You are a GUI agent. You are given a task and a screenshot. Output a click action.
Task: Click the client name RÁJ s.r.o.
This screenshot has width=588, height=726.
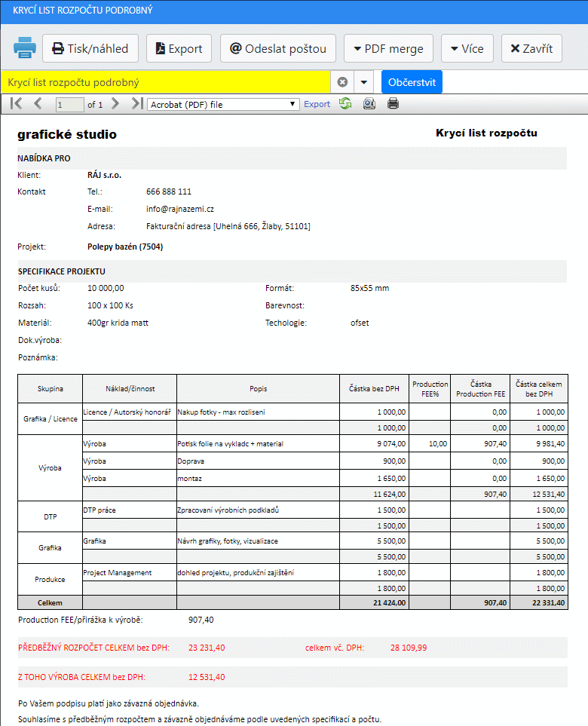tap(104, 175)
